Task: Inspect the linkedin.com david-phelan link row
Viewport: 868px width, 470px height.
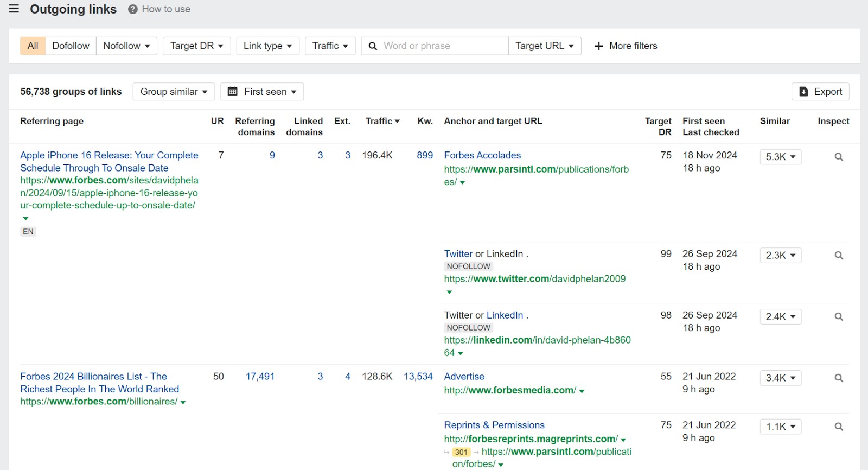Action: click(839, 316)
